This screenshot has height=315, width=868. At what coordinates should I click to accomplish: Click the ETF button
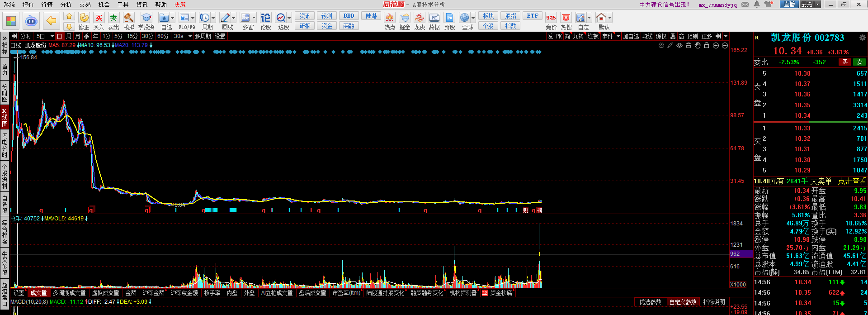point(533,16)
